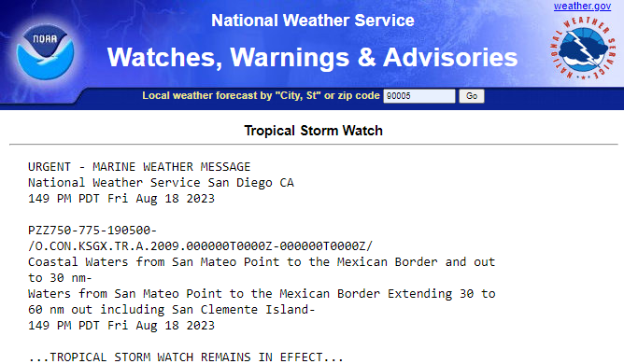Image resolution: width=624 pixels, height=364 pixels.
Task: Click the Local weather forecast label text
Action: click(x=261, y=95)
